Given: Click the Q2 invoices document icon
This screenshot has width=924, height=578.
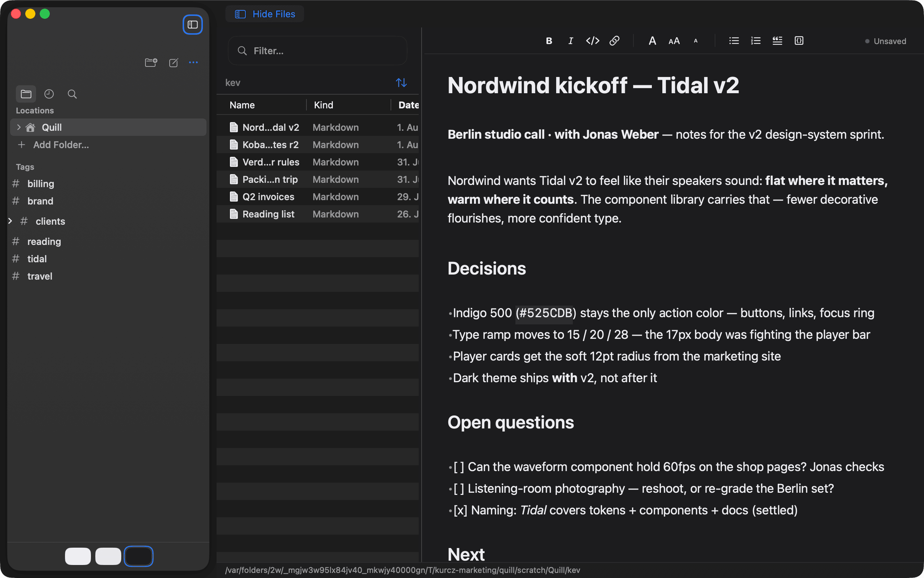Looking at the screenshot, I should tap(234, 197).
